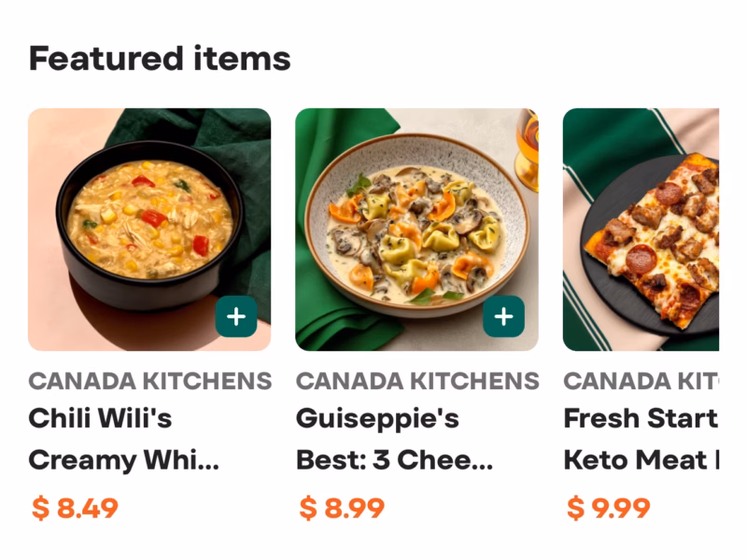747x560 pixels.
Task: Click Canada Kitchens label above Chili Wili's
Action: pos(149,381)
